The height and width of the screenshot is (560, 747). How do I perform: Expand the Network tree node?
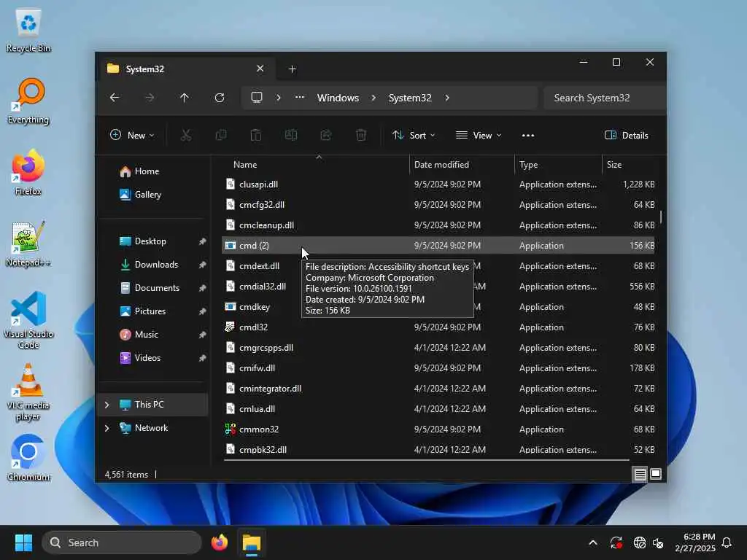tap(107, 428)
